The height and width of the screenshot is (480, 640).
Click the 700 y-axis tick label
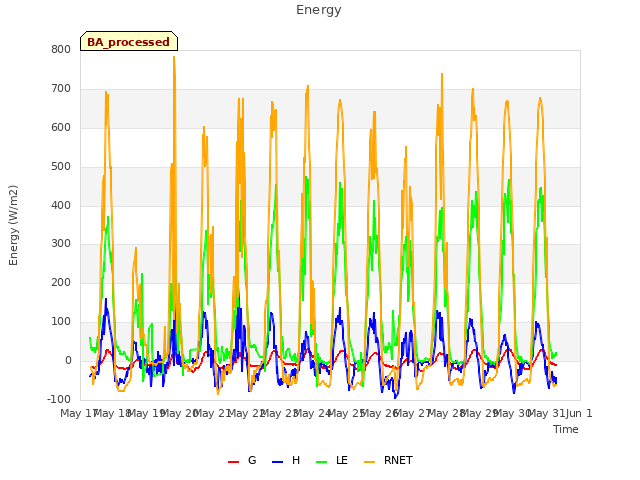tap(61, 89)
